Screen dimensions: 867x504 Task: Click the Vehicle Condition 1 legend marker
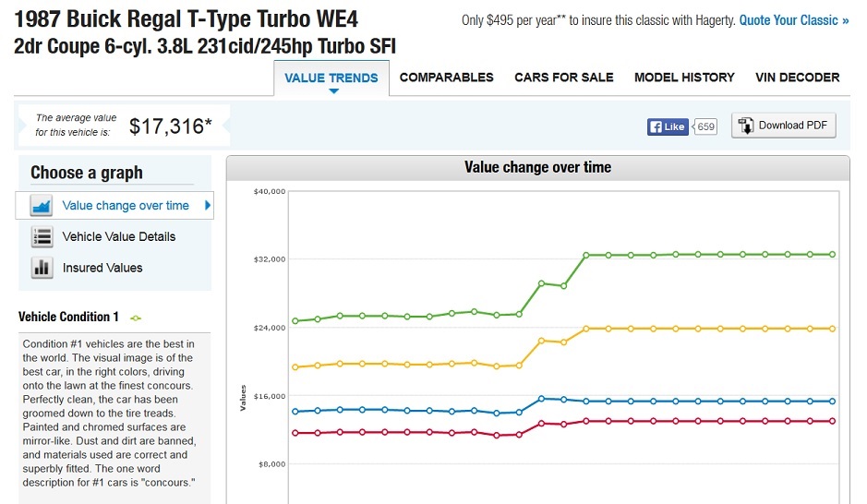(x=136, y=318)
